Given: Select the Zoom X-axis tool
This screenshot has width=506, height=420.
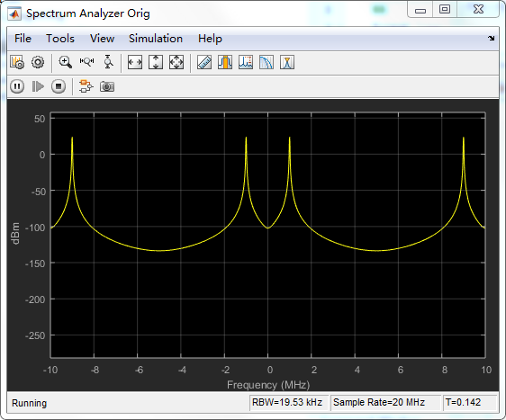Looking at the screenshot, I should [x=86, y=61].
